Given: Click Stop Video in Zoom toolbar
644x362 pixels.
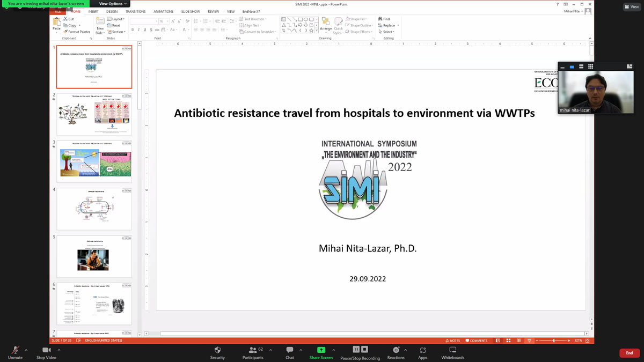Looking at the screenshot, I should coord(46,352).
